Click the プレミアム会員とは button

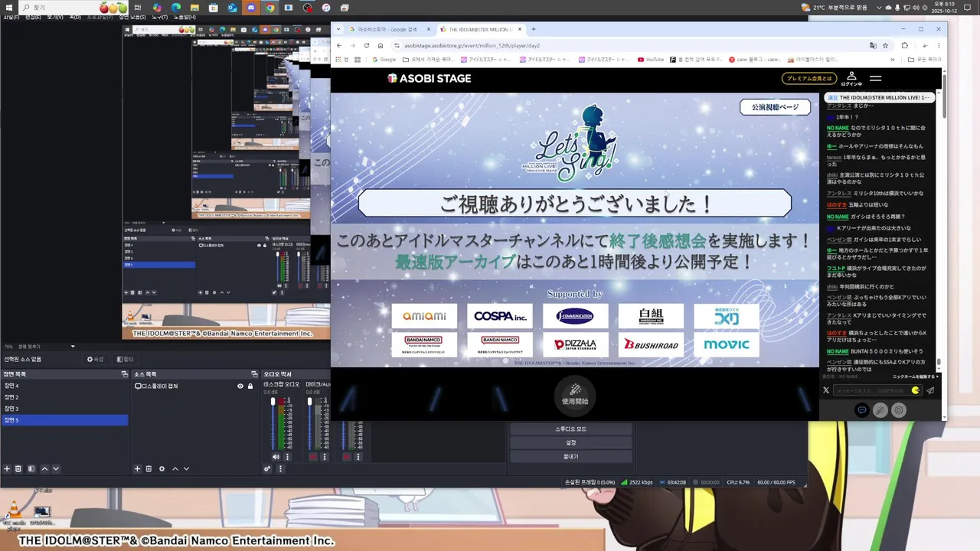click(809, 78)
